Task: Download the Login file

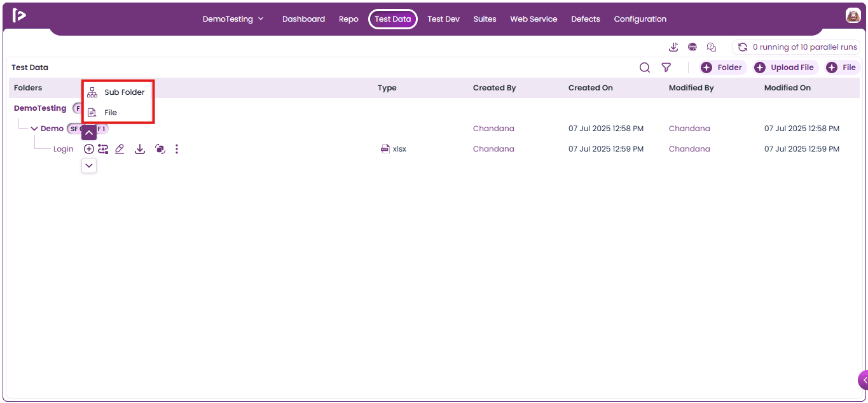Action: (x=140, y=149)
